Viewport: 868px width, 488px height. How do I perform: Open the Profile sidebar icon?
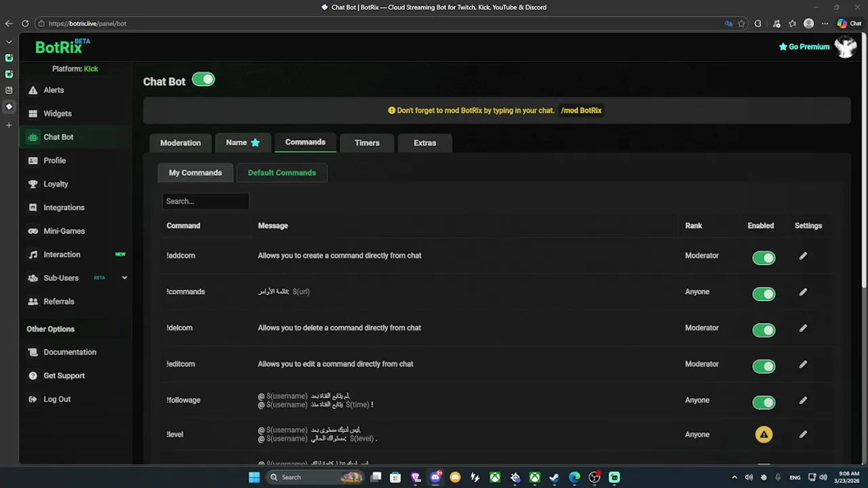[x=33, y=161]
